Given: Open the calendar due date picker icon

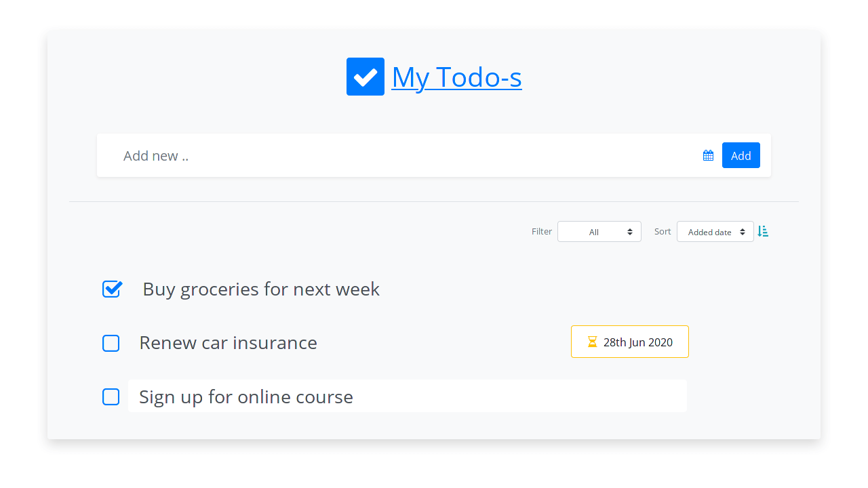Looking at the screenshot, I should [708, 156].
